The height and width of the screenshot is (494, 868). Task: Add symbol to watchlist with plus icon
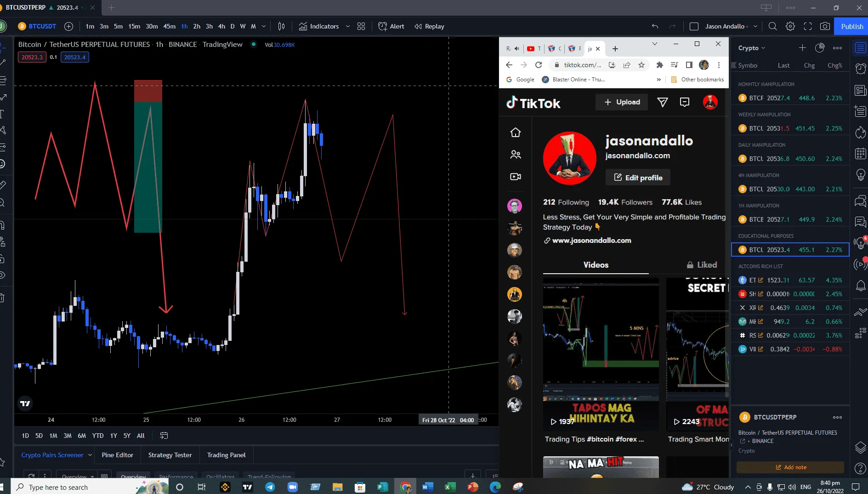pyautogui.click(x=802, y=48)
